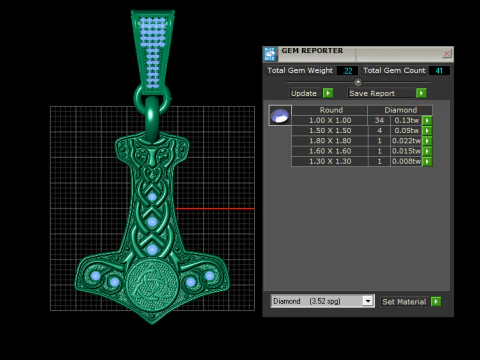Click the green arrow beside Save Report

click(421, 93)
